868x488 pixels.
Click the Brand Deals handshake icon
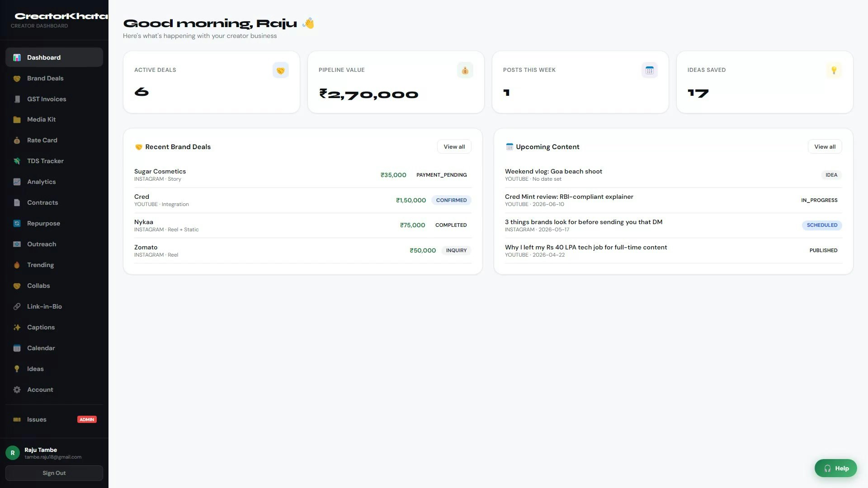click(x=17, y=78)
